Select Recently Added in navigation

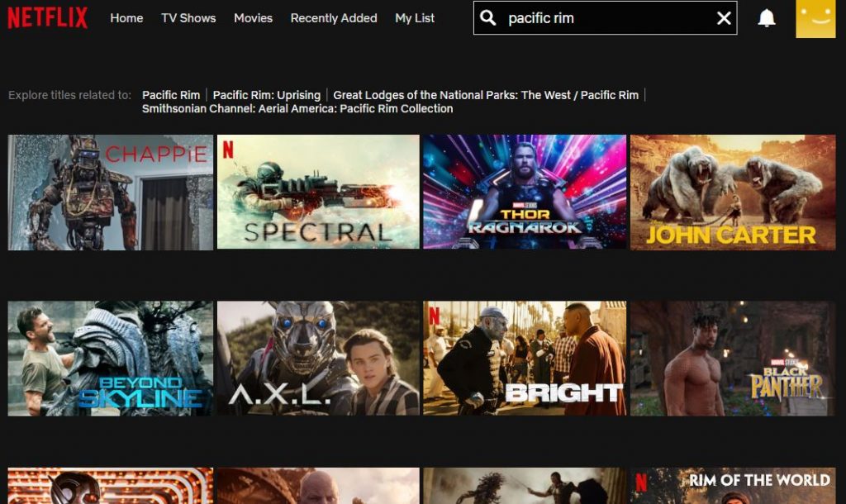tap(334, 18)
